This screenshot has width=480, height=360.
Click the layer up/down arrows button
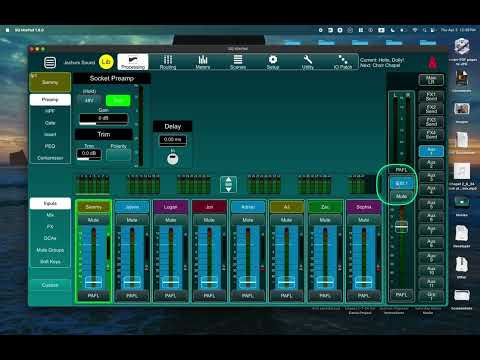228,184
